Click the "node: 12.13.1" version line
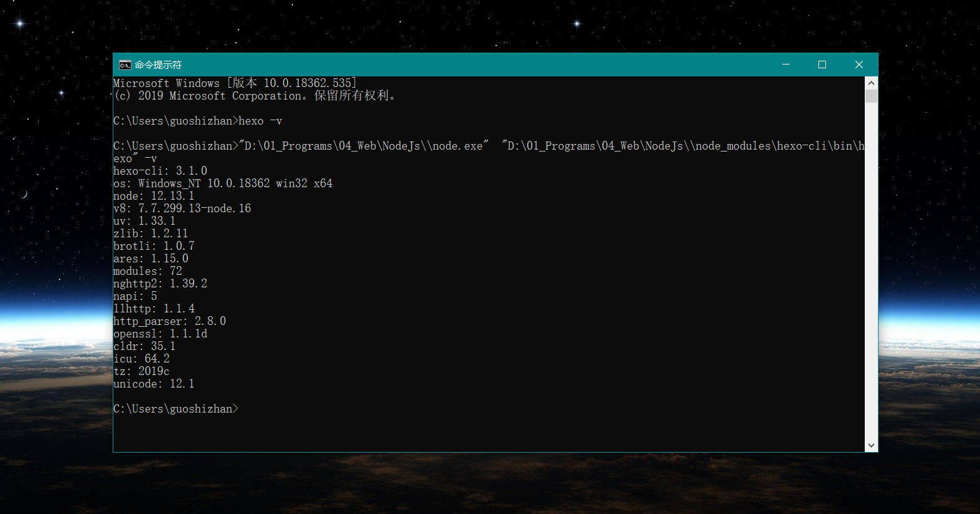This screenshot has height=514, width=980. point(154,196)
